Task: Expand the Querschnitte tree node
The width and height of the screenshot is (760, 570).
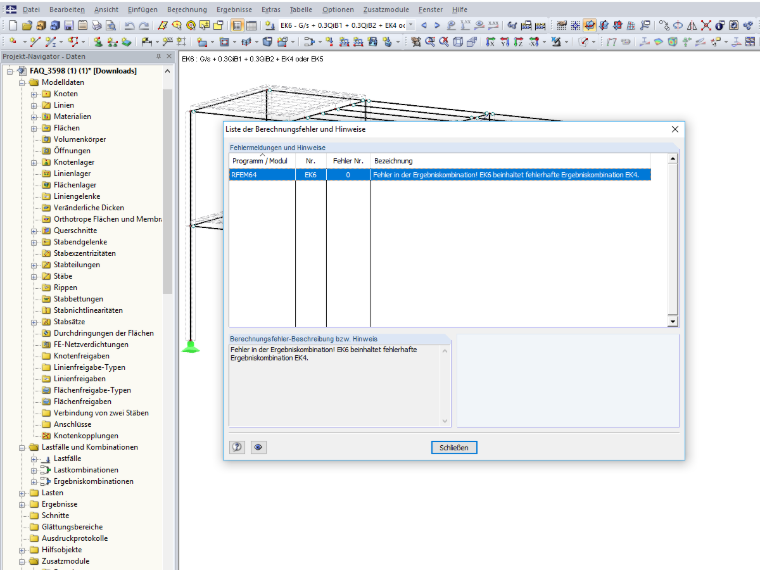Action: (34, 231)
